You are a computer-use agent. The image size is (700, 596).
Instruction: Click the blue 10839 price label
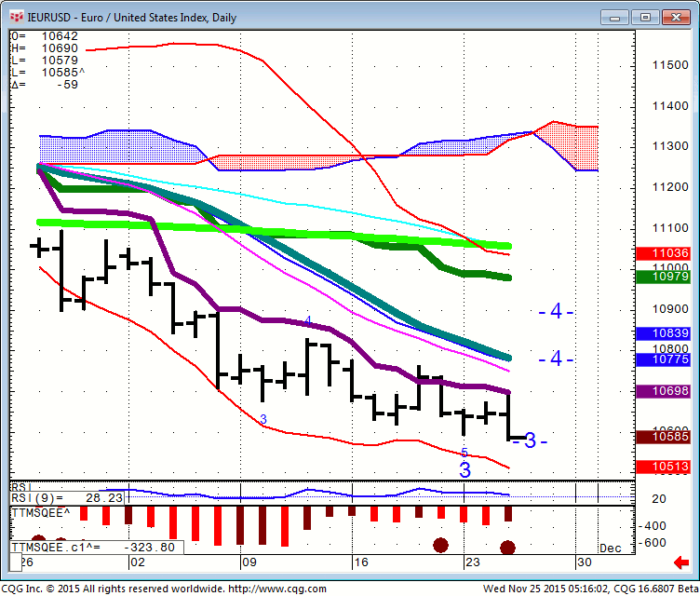[x=663, y=333]
